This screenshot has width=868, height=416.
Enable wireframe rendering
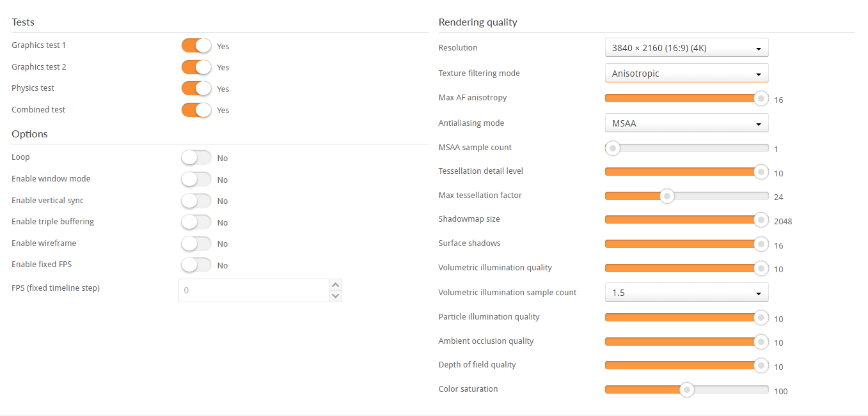coord(196,243)
